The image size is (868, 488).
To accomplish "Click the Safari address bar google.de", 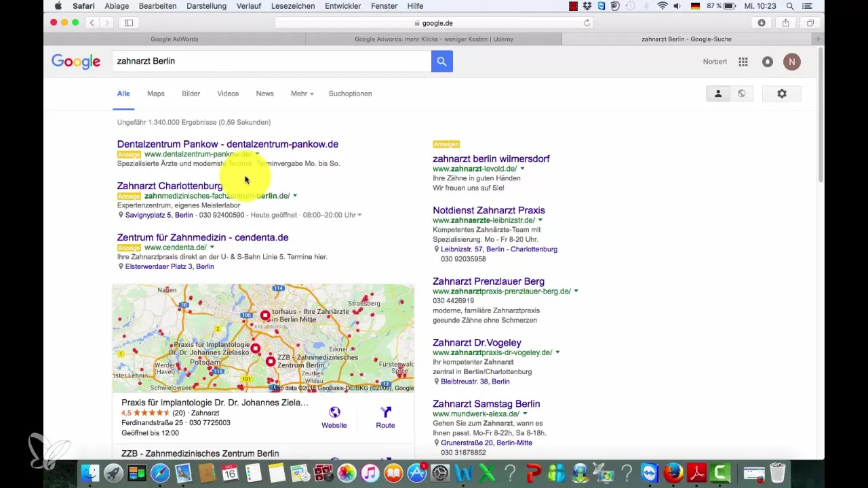I will (434, 22).
